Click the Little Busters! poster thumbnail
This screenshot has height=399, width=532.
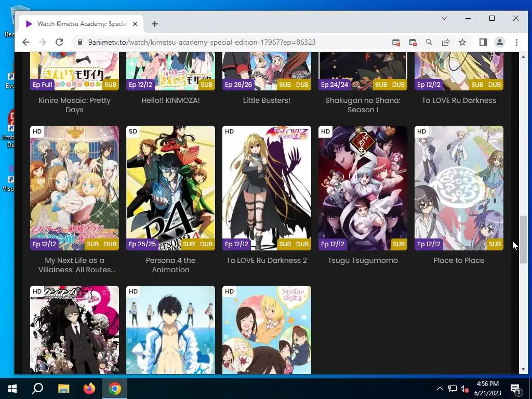click(267, 71)
